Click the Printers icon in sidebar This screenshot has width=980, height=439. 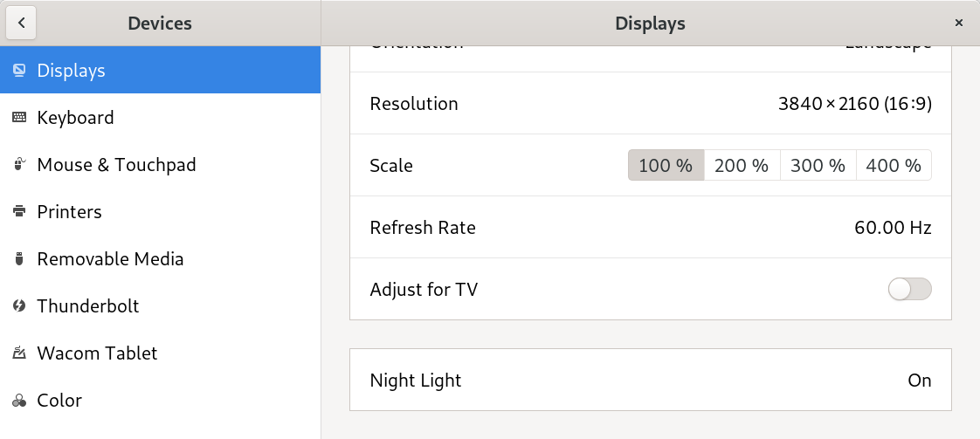[x=19, y=212]
